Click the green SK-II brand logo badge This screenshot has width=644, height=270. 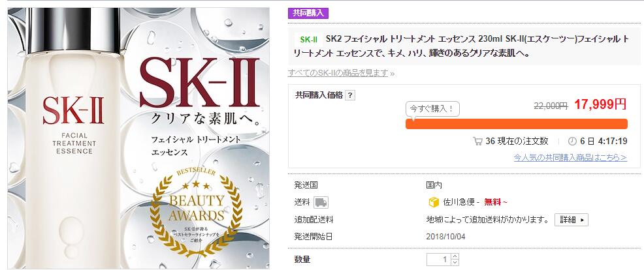coord(309,40)
